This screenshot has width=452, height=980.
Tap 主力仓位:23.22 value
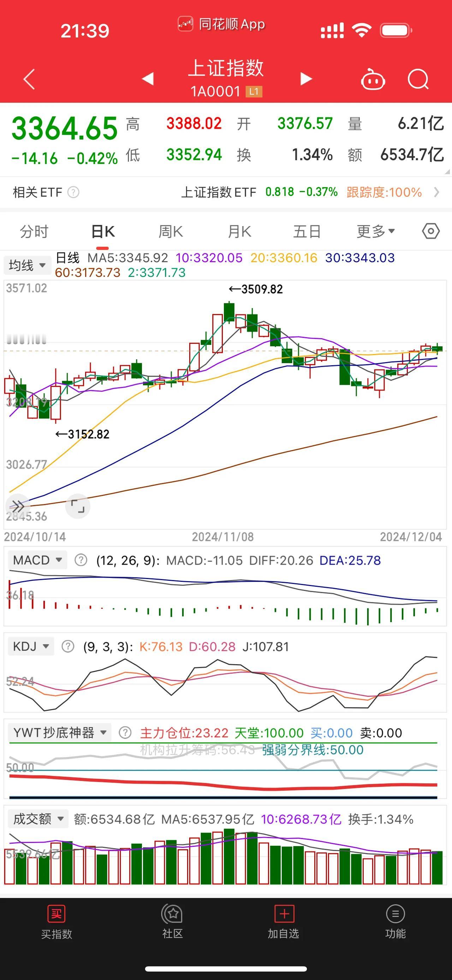[x=184, y=733]
